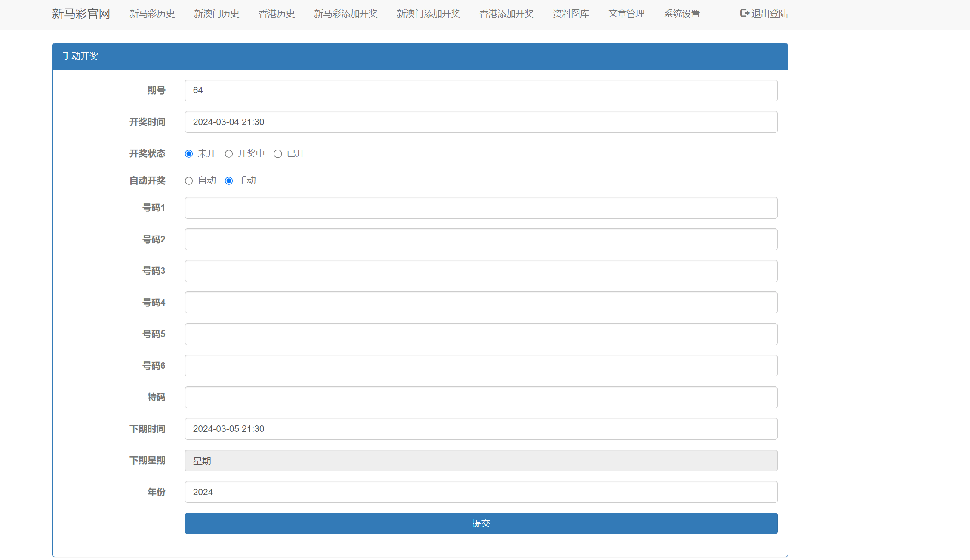The height and width of the screenshot is (560, 970).
Task: Click the 号码2 input box
Action: click(481, 239)
